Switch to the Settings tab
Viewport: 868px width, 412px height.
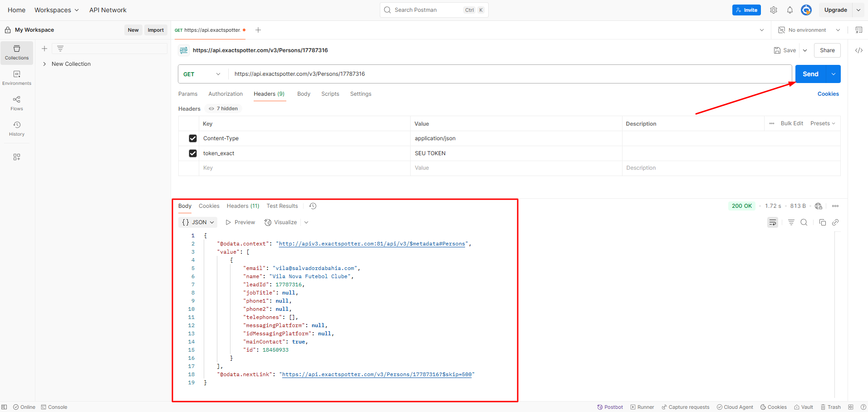pos(361,94)
